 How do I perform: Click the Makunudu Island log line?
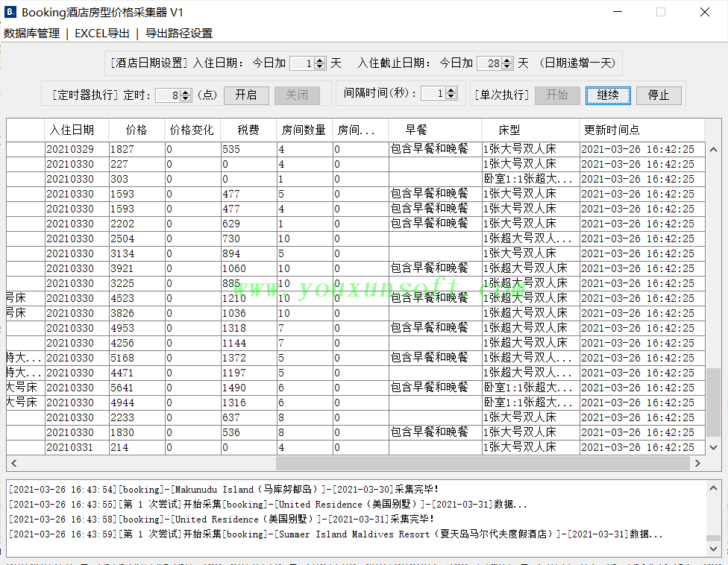(224, 490)
